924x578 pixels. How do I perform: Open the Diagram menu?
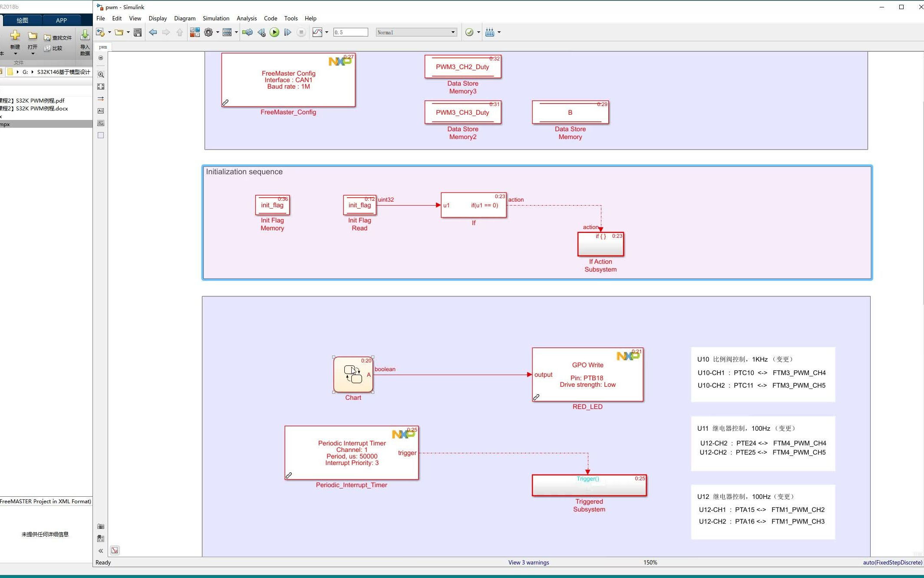tap(185, 18)
